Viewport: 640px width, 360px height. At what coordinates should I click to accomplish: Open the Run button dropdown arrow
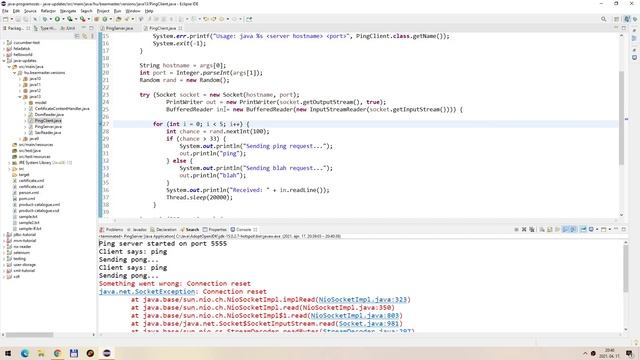[x=63, y=19]
